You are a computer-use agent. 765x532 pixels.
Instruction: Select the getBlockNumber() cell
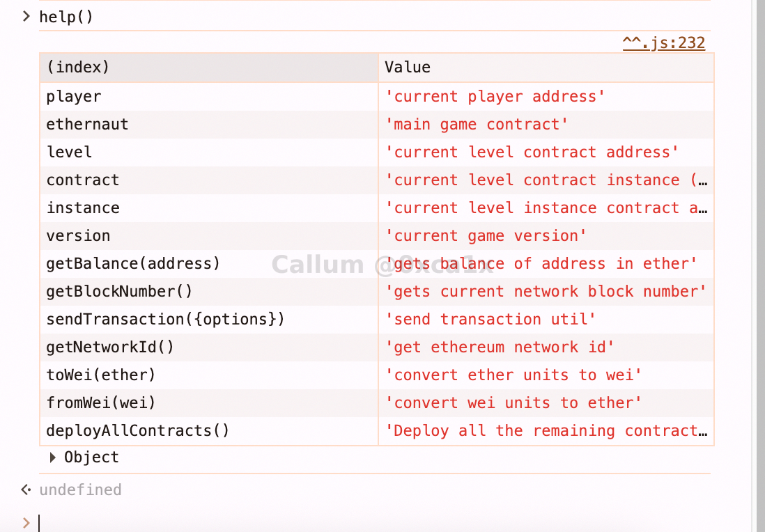click(x=209, y=291)
